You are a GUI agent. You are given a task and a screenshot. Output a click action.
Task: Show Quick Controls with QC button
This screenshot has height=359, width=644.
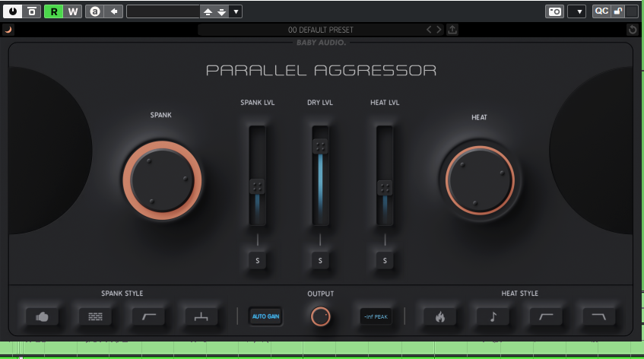tap(601, 11)
